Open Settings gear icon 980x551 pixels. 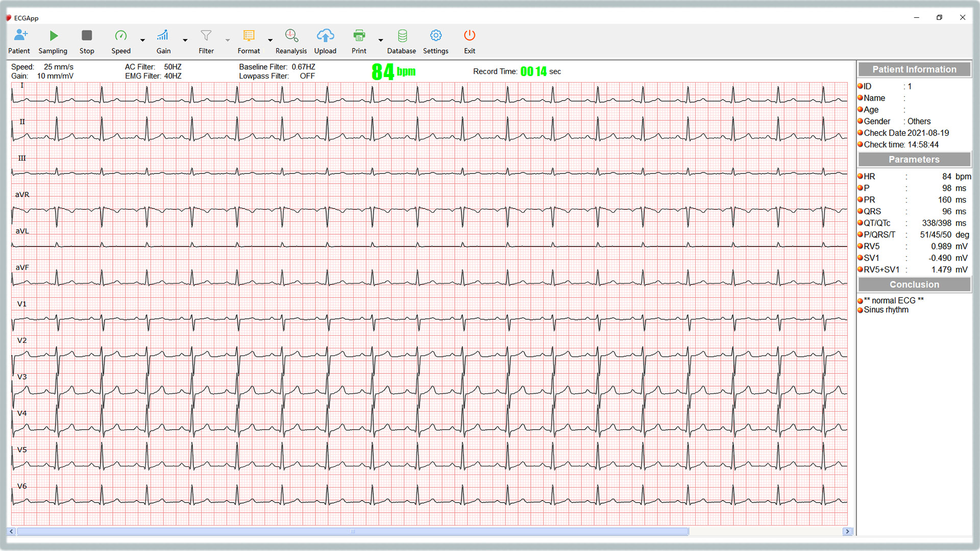click(435, 35)
